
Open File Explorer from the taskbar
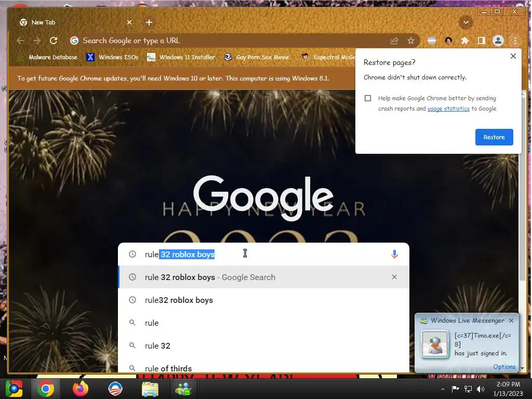pos(150,389)
